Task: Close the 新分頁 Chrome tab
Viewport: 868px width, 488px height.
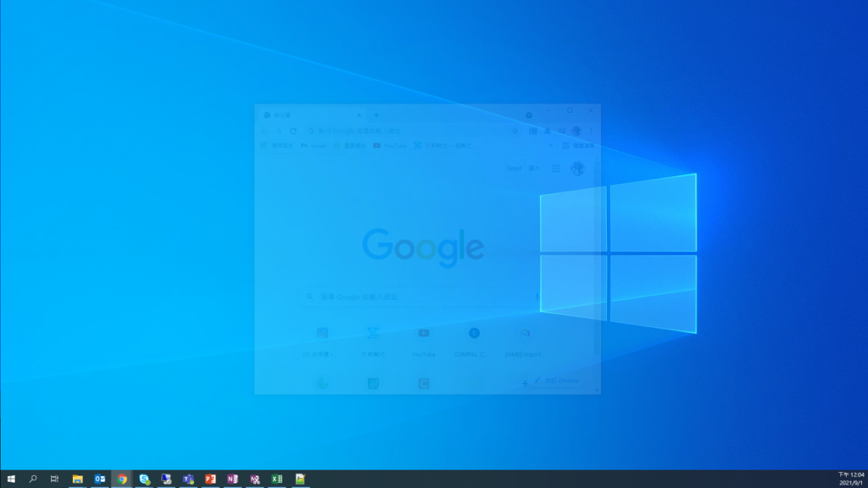Action: [359, 115]
